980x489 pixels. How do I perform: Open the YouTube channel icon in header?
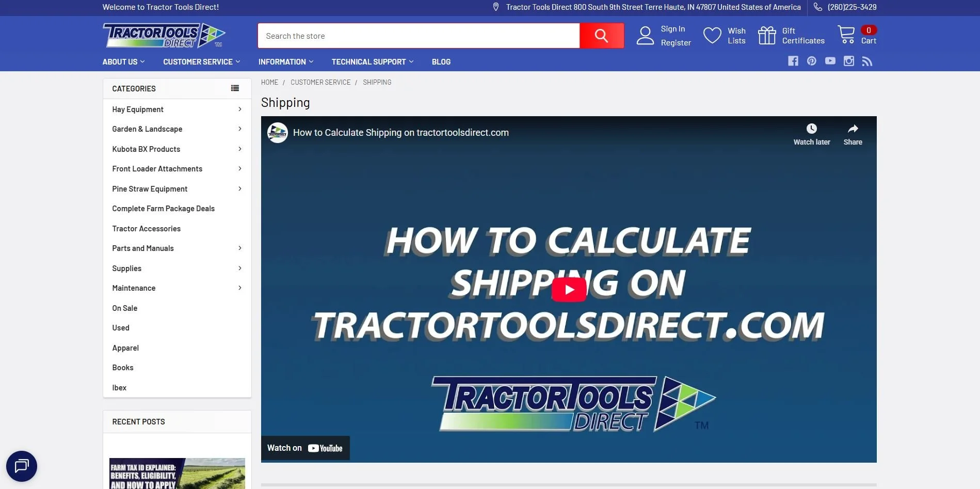[830, 61]
